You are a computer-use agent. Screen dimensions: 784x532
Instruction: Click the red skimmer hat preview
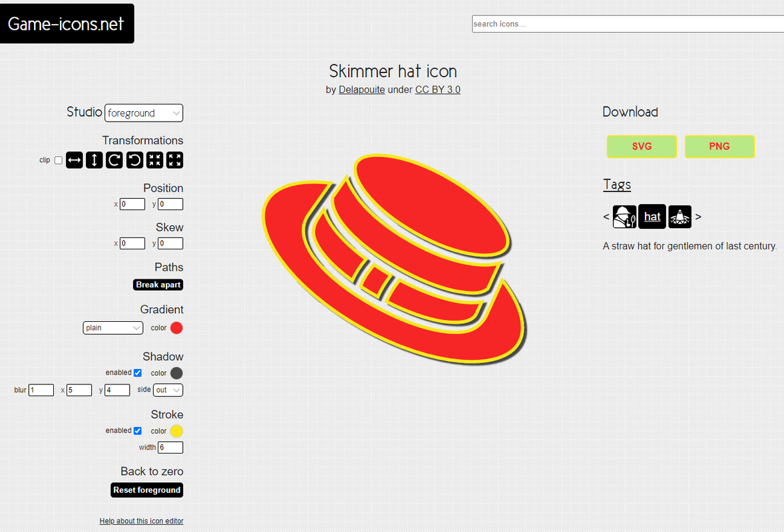click(x=393, y=259)
